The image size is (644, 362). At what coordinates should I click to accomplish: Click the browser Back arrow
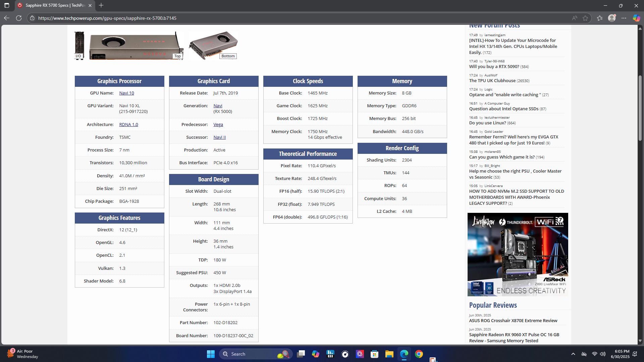point(7,18)
